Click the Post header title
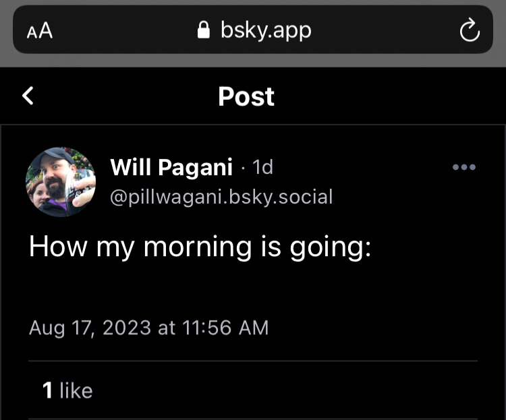This screenshot has width=506, height=420. tap(246, 96)
